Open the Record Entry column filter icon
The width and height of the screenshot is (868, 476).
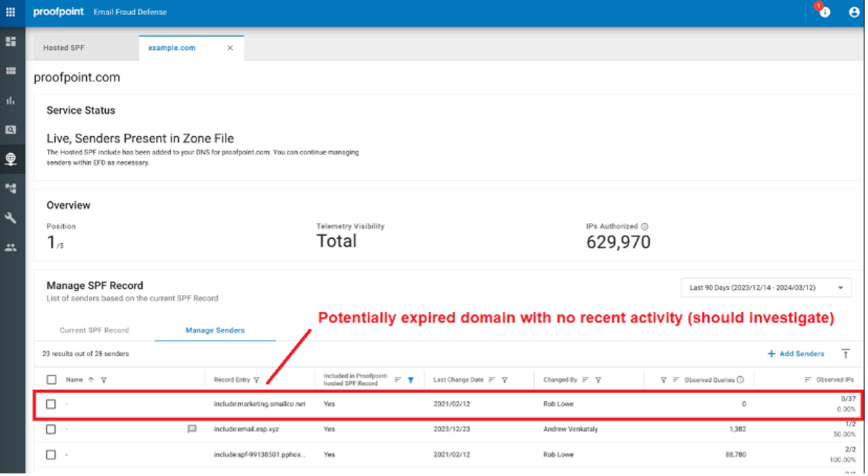click(256, 379)
